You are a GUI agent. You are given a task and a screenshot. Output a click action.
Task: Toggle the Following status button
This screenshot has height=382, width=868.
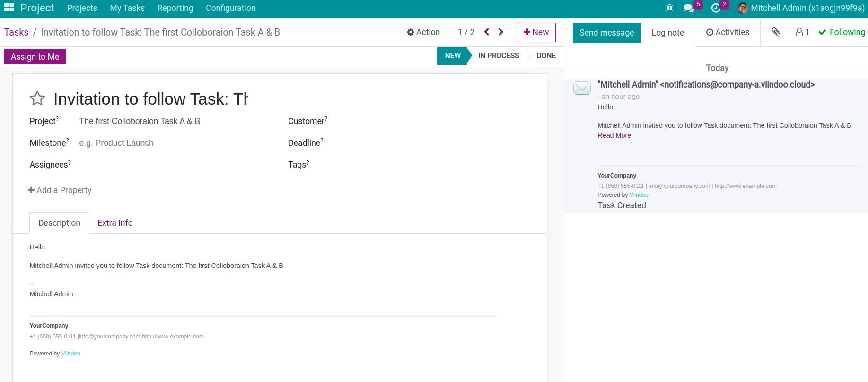click(x=842, y=32)
